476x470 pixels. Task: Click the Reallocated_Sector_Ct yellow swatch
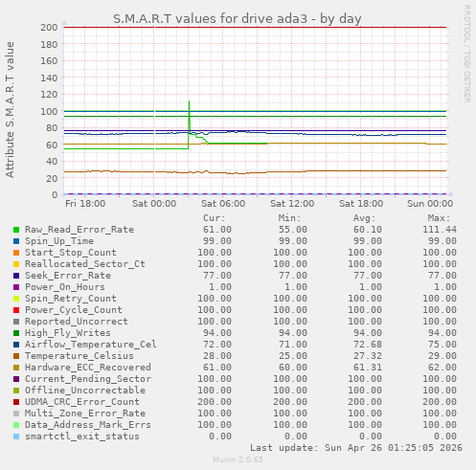(16, 264)
